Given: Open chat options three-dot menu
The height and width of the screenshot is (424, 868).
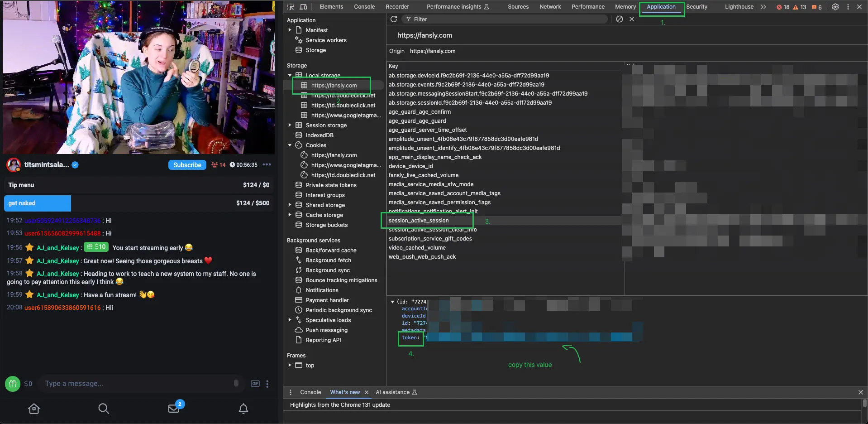Looking at the screenshot, I should tap(267, 384).
